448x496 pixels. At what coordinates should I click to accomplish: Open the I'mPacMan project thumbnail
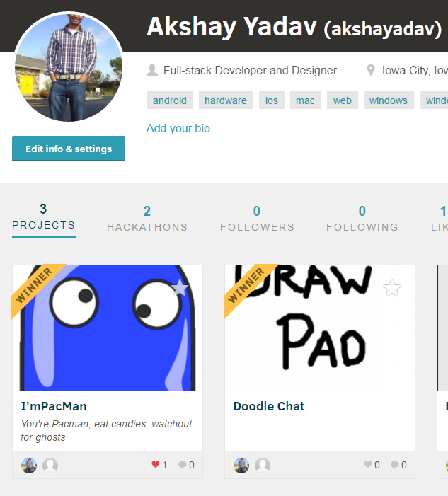tap(108, 328)
